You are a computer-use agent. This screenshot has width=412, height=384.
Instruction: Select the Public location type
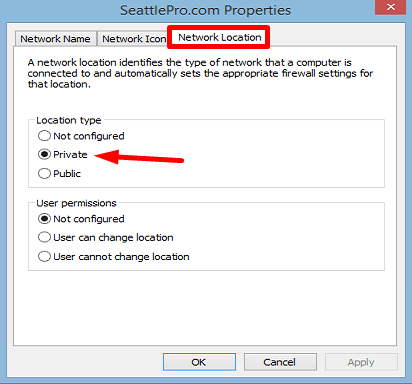(x=59, y=174)
